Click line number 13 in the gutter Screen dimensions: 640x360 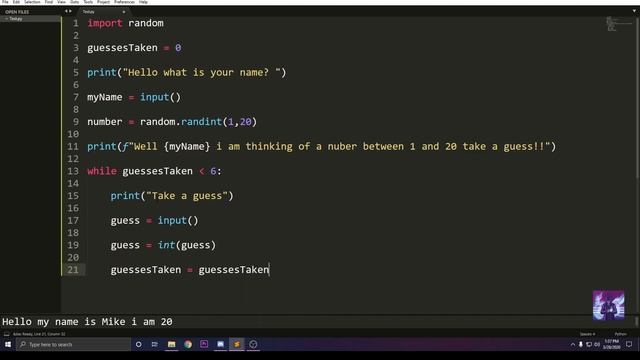tap(73, 171)
